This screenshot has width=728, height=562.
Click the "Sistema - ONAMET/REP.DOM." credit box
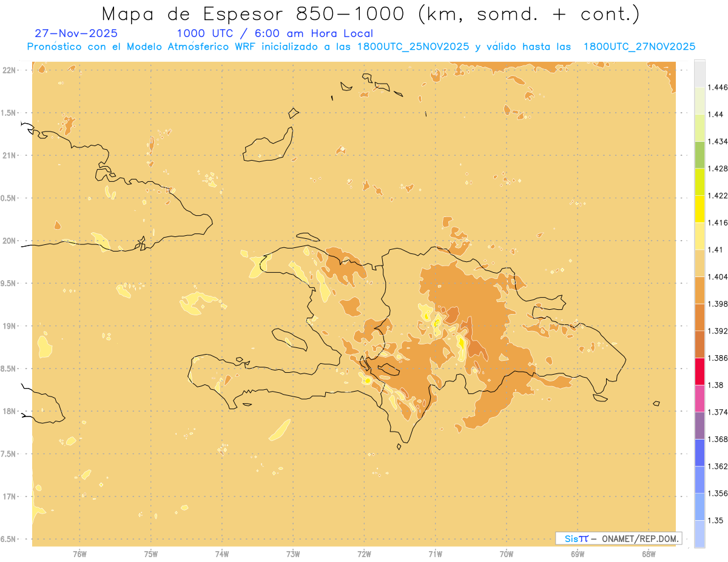(619, 538)
